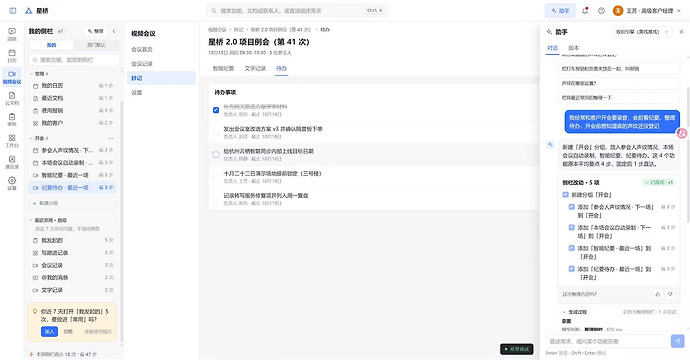Click the calendar icon beside 我的日历
The width and height of the screenshot is (690, 360).
(36, 86)
